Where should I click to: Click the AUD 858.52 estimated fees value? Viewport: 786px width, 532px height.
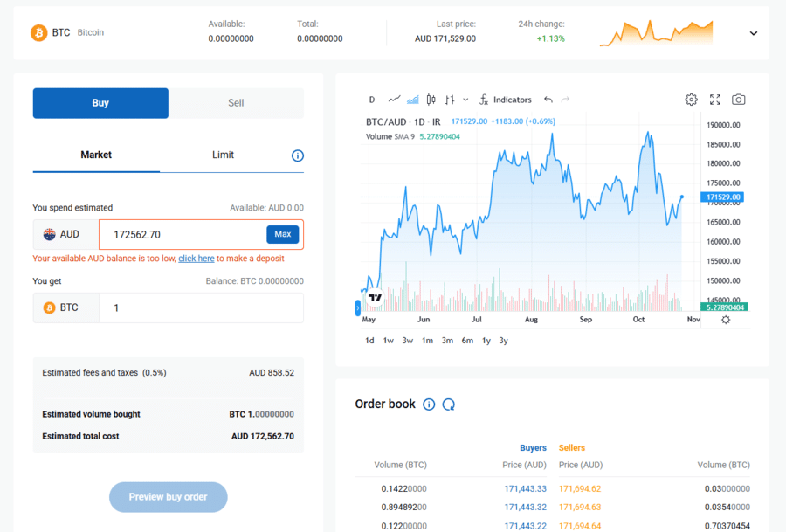pyautogui.click(x=272, y=372)
